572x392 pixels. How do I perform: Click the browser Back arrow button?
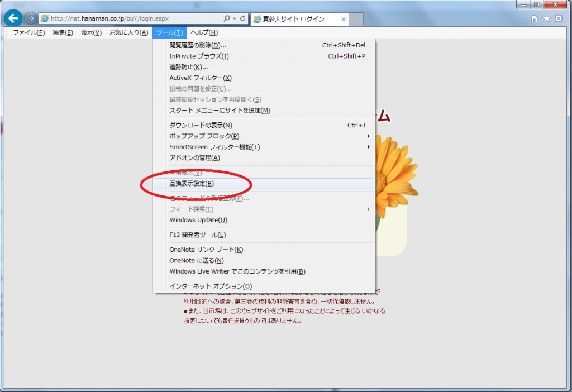(13, 18)
